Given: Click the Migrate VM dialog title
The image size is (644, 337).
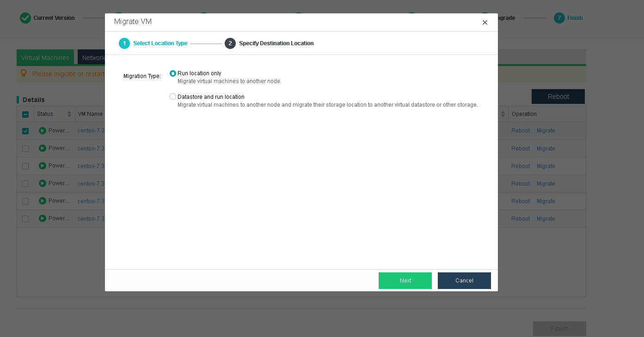Looking at the screenshot, I should click(x=133, y=22).
